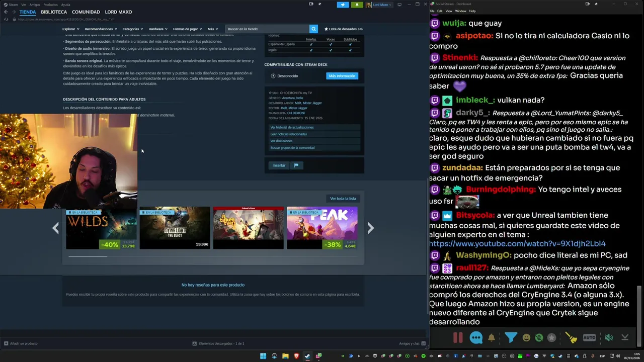The width and height of the screenshot is (644, 362).
Task: Open the Ayuda menu in Steam
Action: pyautogui.click(x=65, y=5)
